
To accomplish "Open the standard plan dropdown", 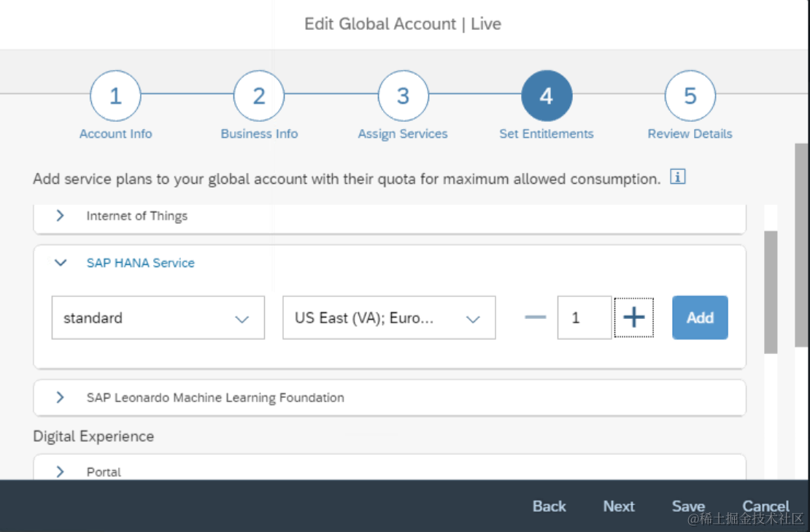I will (x=158, y=317).
